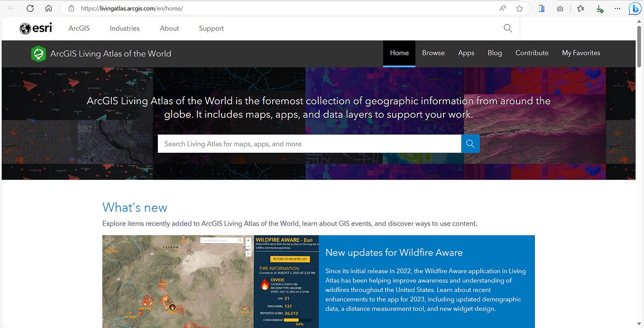
Task: Click the Esri logo
Action: pos(36,28)
